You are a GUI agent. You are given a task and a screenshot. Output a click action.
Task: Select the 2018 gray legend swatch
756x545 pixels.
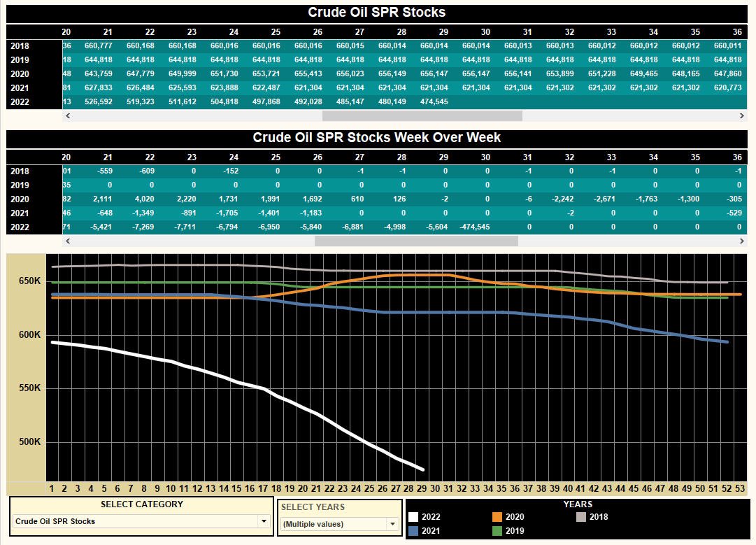(581, 517)
